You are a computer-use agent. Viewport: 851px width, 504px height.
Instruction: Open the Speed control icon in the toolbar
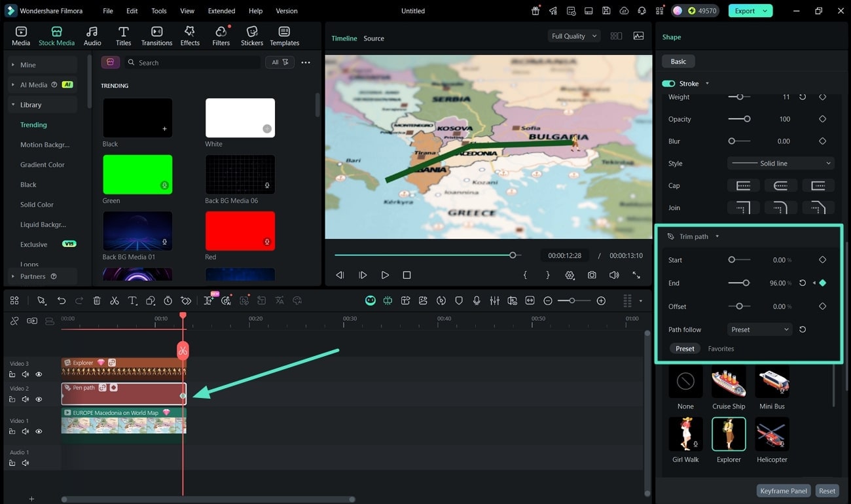[168, 300]
